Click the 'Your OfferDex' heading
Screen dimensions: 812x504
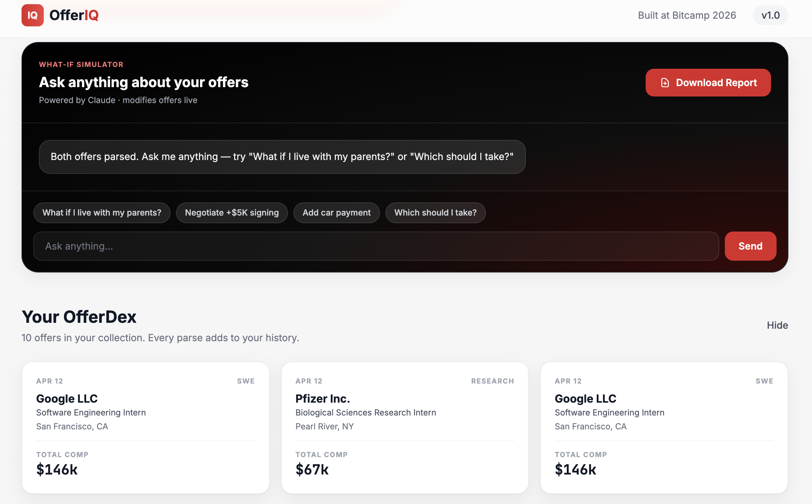coord(79,317)
